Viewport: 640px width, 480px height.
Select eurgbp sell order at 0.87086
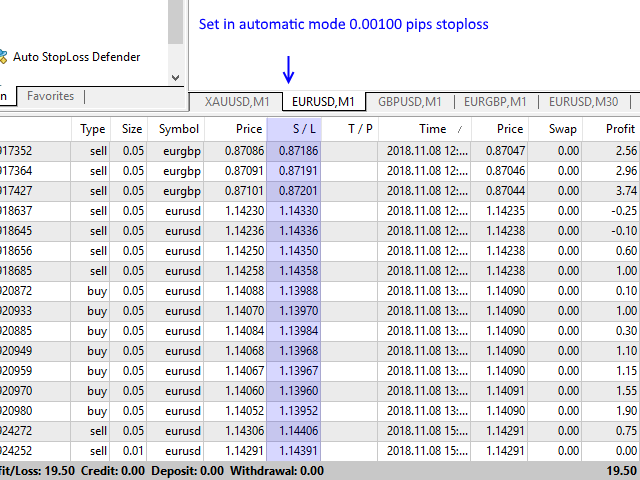click(x=320, y=151)
